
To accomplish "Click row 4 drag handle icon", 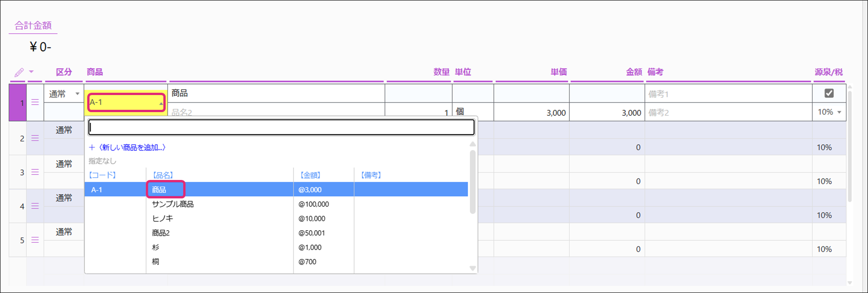I will click(x=35, y=206).
